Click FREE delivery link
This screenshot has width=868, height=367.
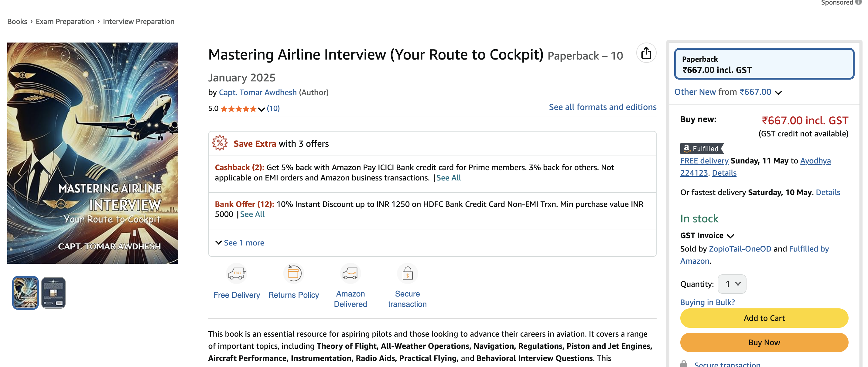coord(704,161)
